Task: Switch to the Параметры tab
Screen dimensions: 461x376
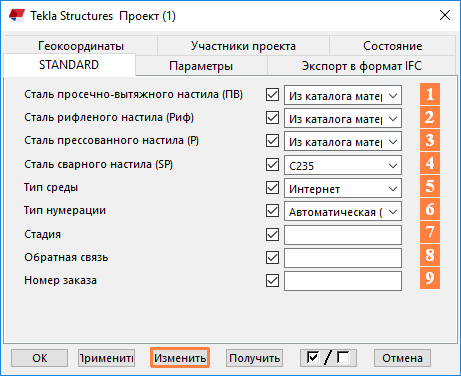Action: pyautogui.click(x=201, y=66)
